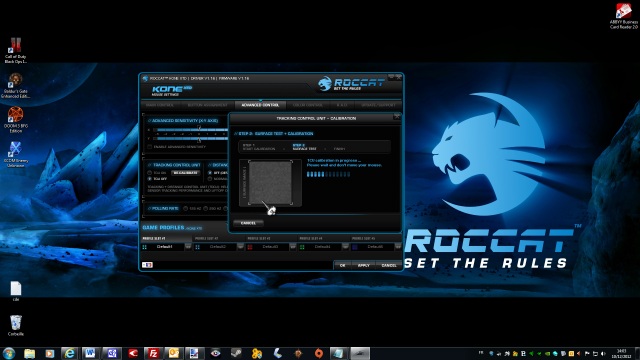
Task: Open the Windows Start menu
Action: click(9, 353)
